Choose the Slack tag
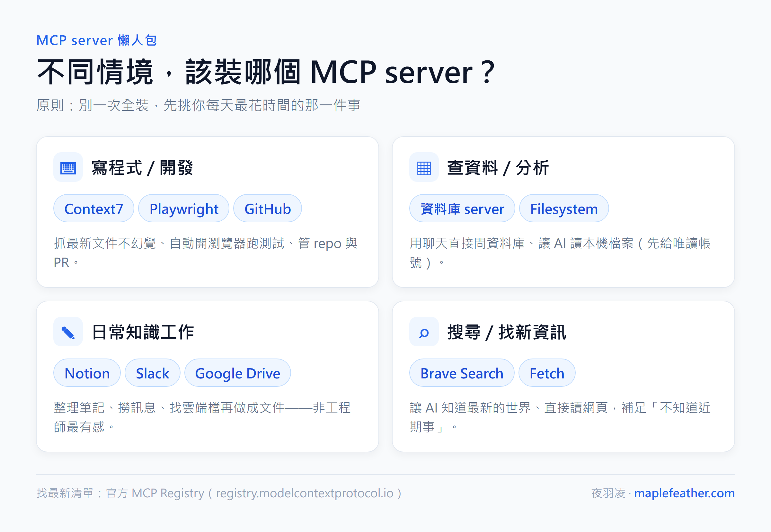Image resolution: width=771 pixels, height=532 pixels. (152, 373)
